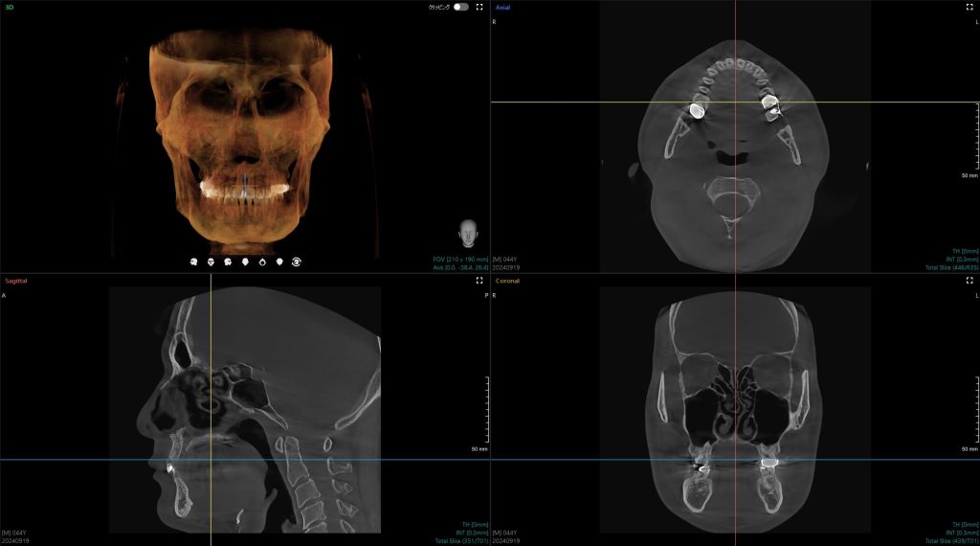Select the left lateral skull view icon
Image resolution: width=980 pixels, height=546 pixels.
tap(229, 261)
